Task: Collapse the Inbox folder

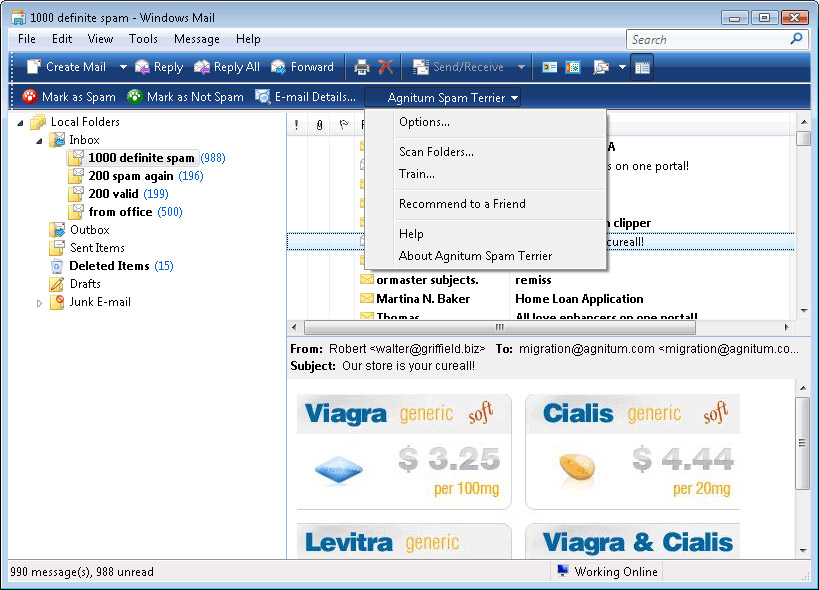Action: (x=39, y=141)
